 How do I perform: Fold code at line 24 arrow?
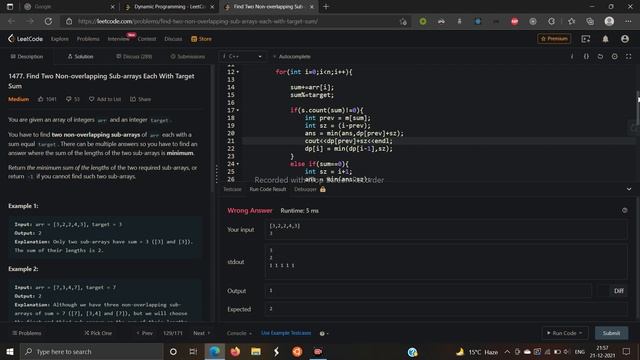pyautogui.click(x=238, y=164)
